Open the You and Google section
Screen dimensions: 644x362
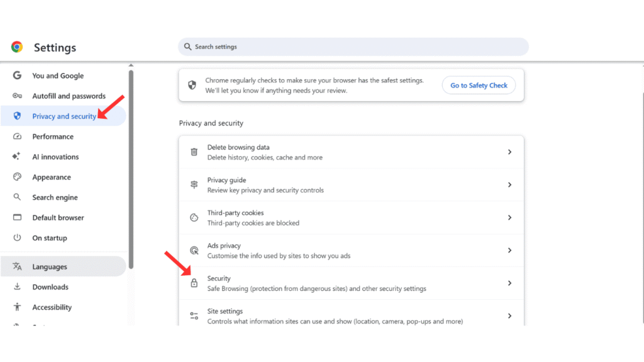[58, 75]
